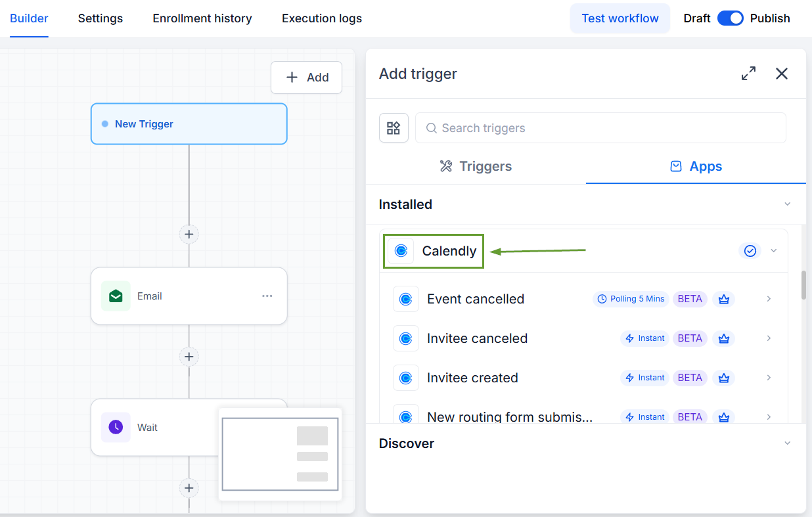
Task: Click the app categories grid icon
Action: click(x=394, y=128)
